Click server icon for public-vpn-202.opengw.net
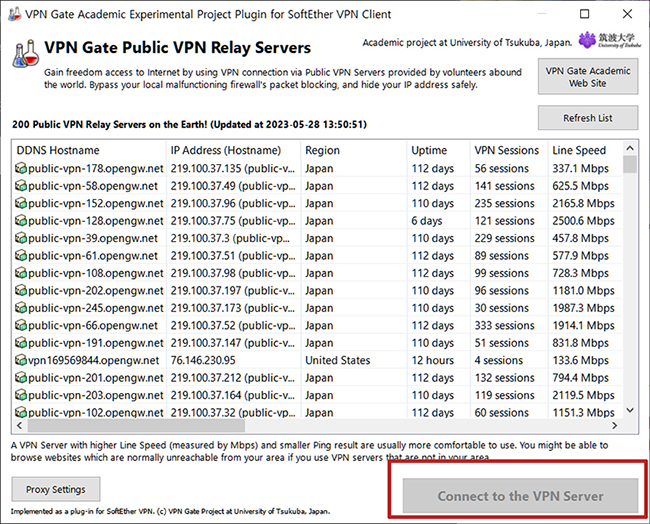The width and height of the screenshot is (650, 524). (x=21, y=290)
